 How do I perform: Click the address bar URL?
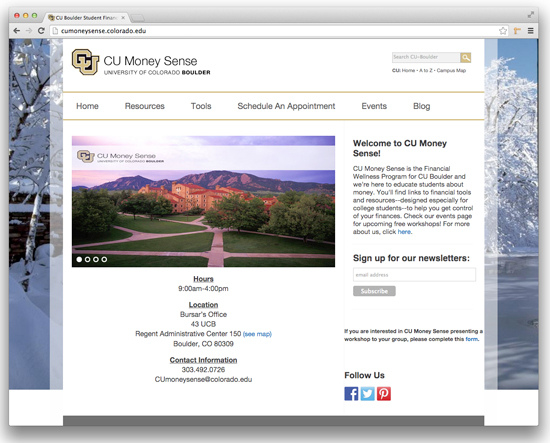(x=103, y=31)
